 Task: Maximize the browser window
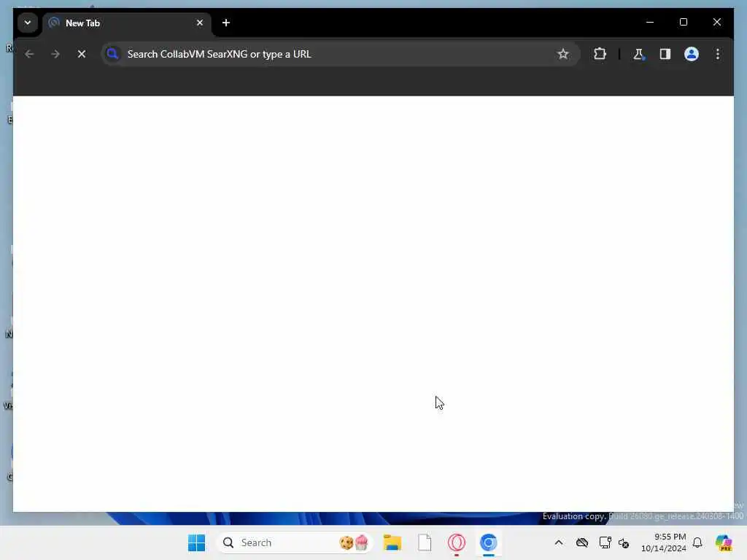coord(683,23)
